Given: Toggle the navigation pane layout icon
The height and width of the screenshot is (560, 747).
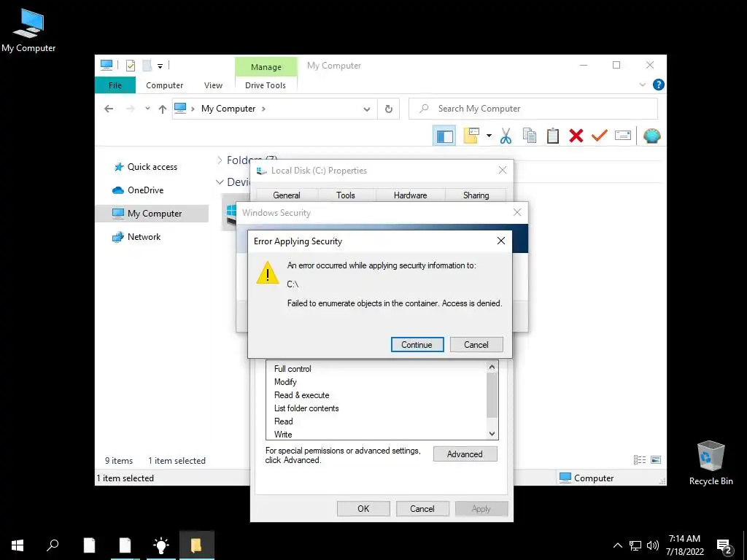Looking at the screenshot, I should 444,136.
